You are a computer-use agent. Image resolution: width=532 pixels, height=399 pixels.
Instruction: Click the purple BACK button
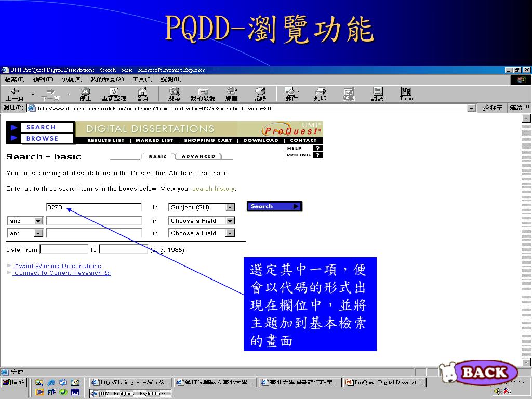484,372
